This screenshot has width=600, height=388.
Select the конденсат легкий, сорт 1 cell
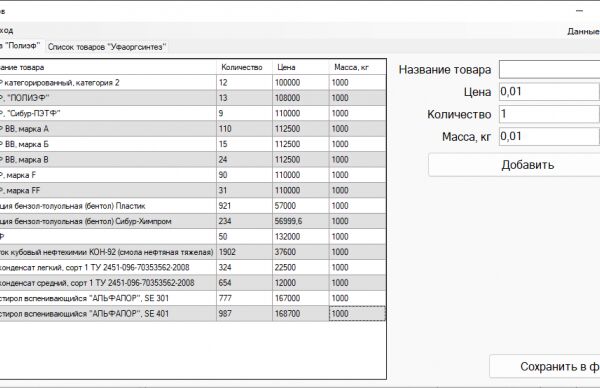[x=108, y=267]
